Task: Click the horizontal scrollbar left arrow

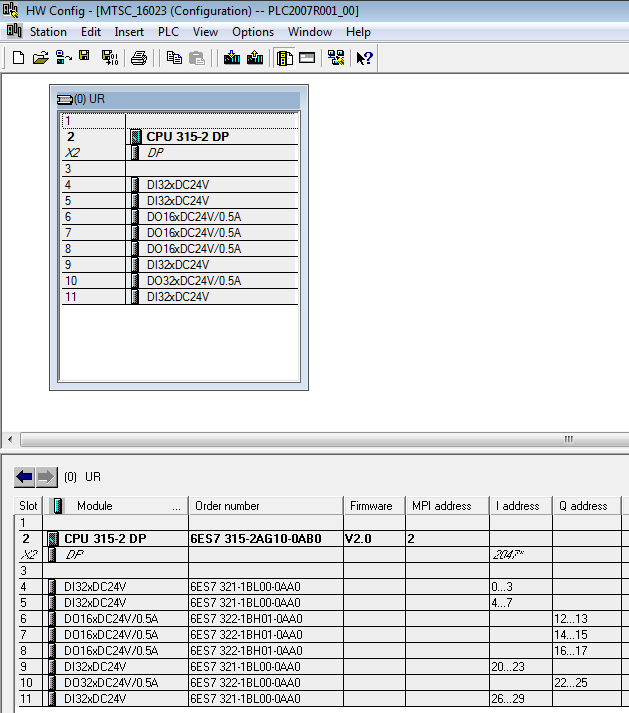Action: [9, 439]
